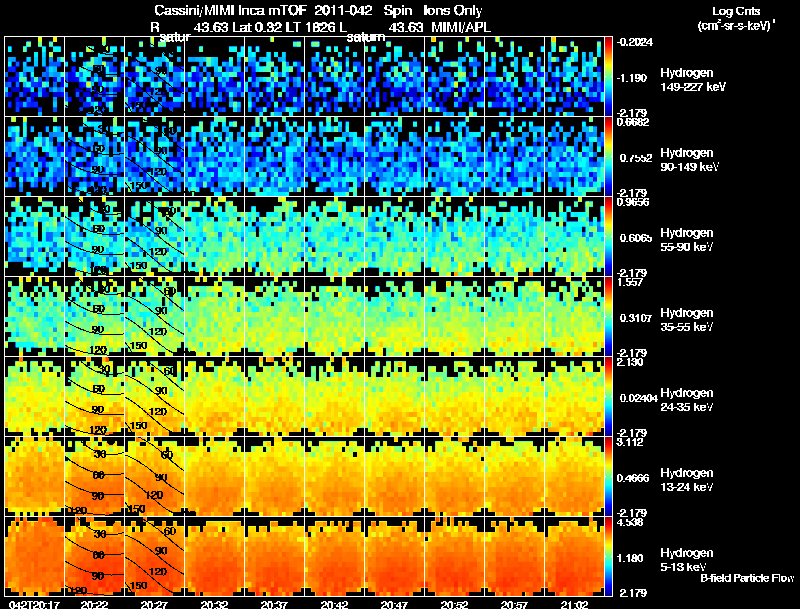Click the 1.557 colorbar value

tap(630, 283)
